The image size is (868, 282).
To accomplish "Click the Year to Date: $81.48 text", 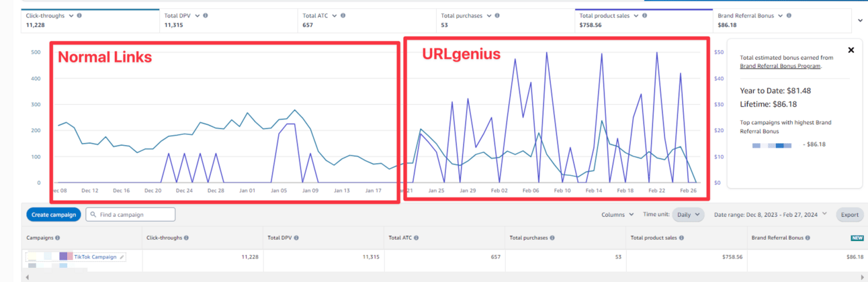I will (775, 91).
